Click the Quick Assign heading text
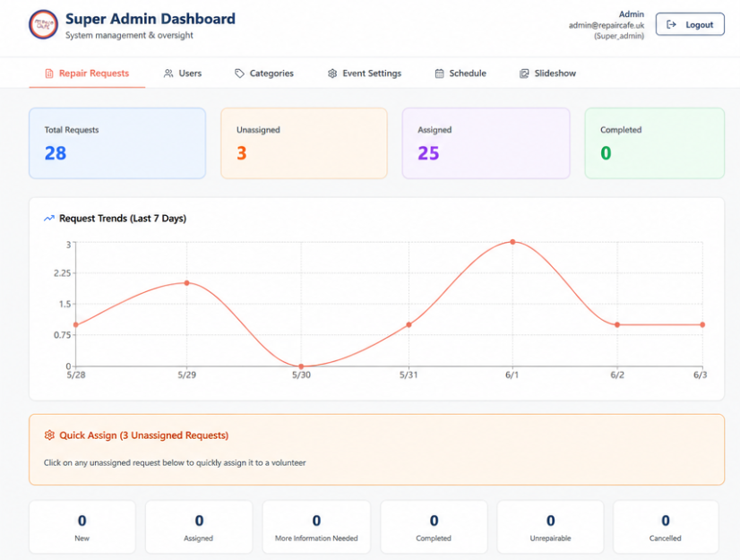740x560 pixels. click(144, 435)
